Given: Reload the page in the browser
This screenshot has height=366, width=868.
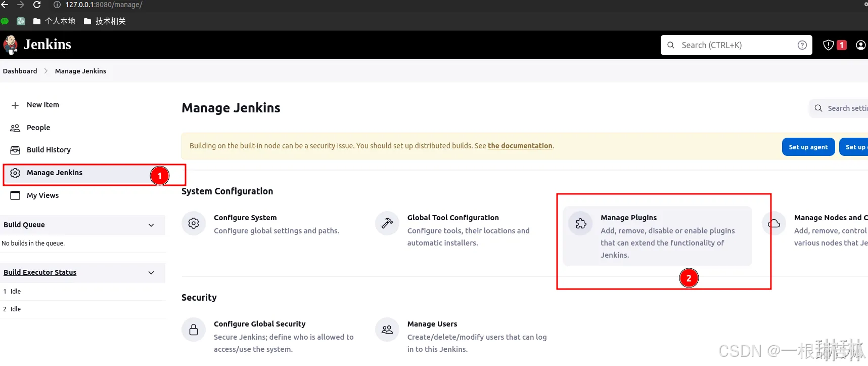Looking at the screenshot, I should pos(37,5).
